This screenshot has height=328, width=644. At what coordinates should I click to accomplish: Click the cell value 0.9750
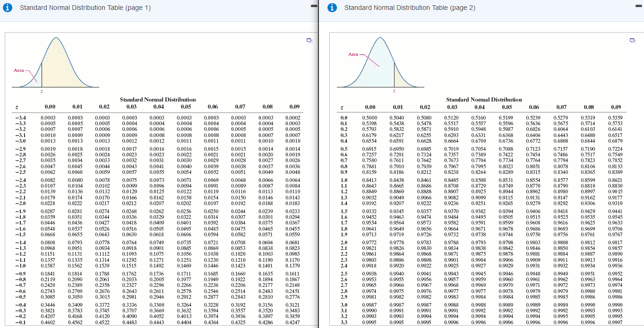coord(534,234)
